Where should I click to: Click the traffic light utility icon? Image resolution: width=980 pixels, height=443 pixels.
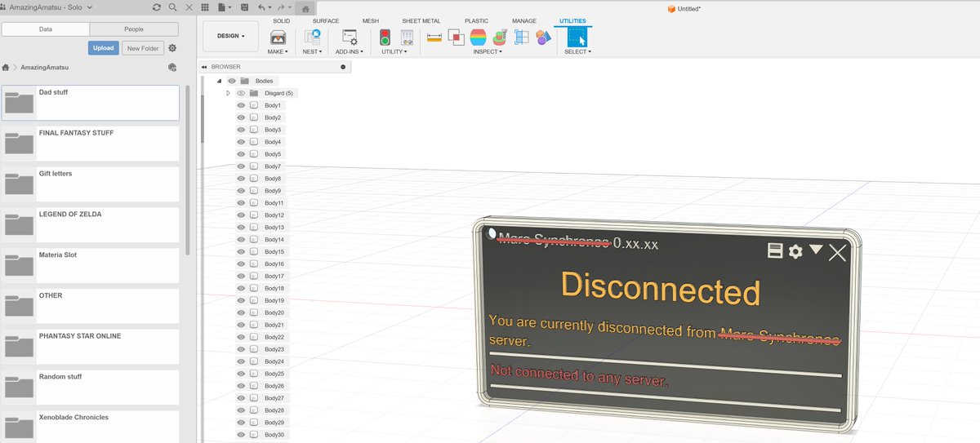(x=385, y=37)
